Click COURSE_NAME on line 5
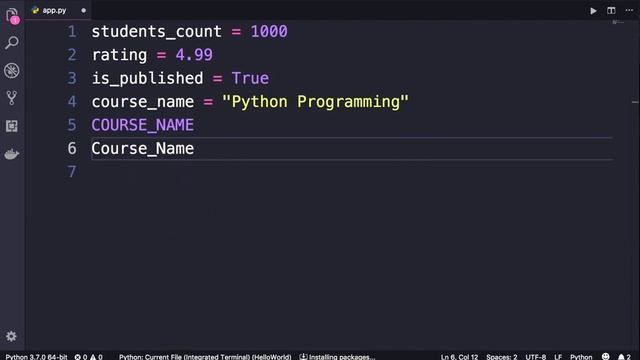 tap(142, 125)
